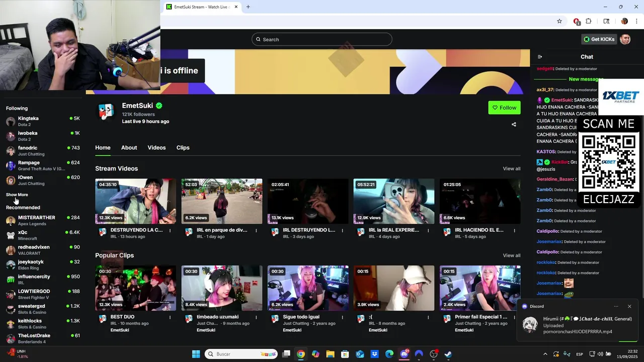The width and height of the screenshot is (644, 362).
Task: Open Discord from the taskbar
Action: click(x=404, y=354)
